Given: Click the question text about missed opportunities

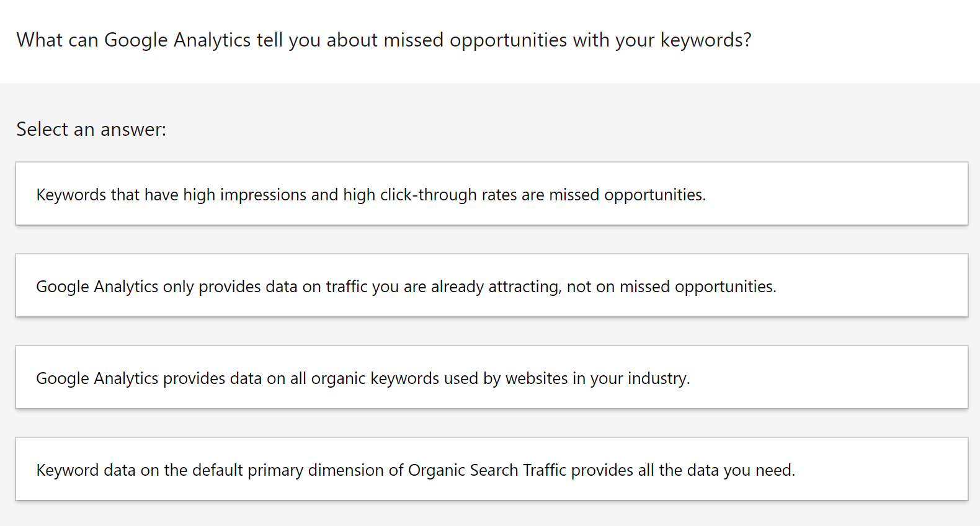Looking at the screenshot, I should [383, 40].
